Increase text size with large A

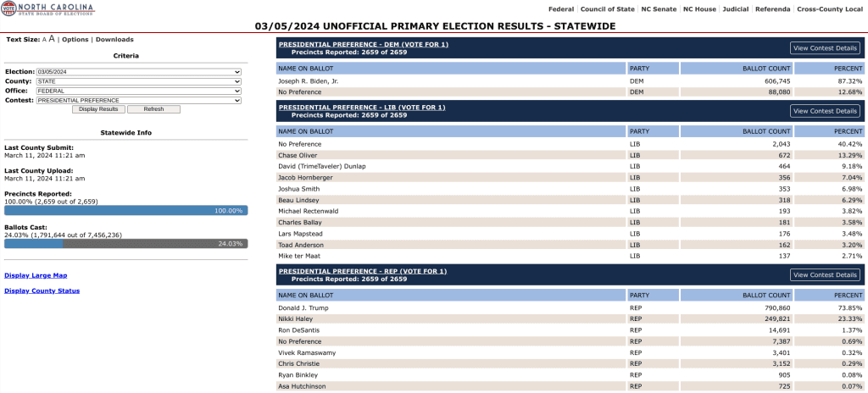pos(52,39)
